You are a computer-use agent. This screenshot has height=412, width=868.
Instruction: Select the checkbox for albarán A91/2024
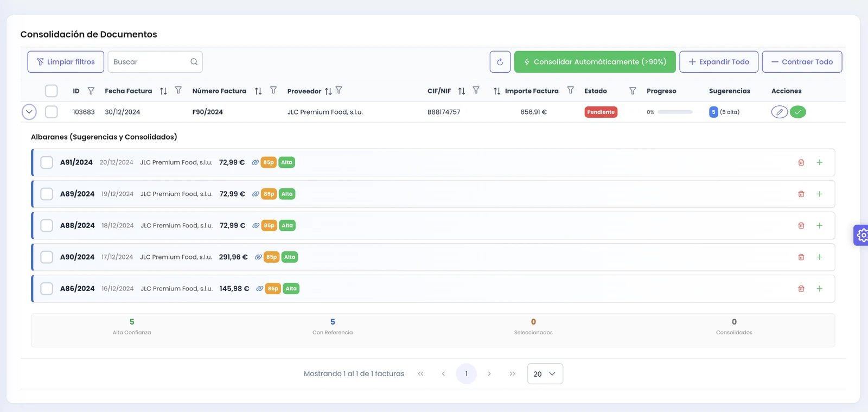(47, 162)
